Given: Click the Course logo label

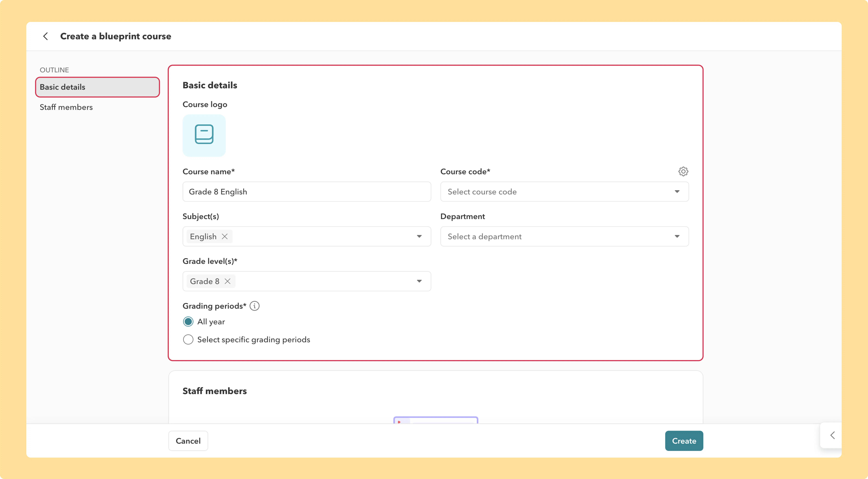Looking at the screenshot, I should pos(205,105).
